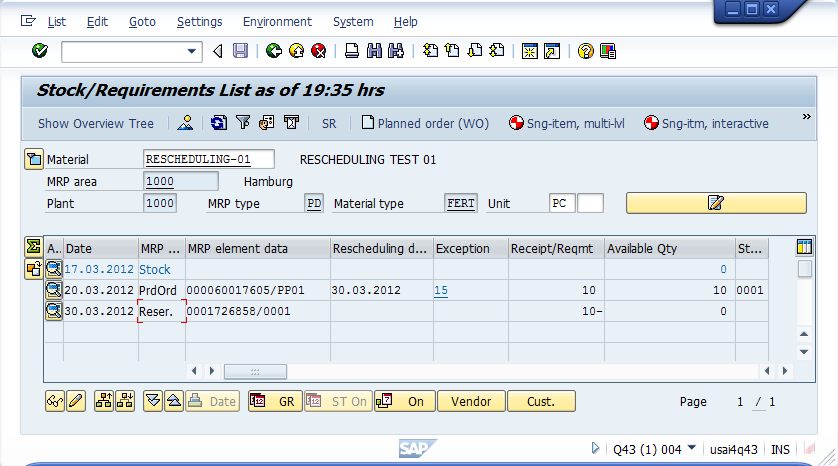Expand more toolbar buttons chevron
Image resolution: width=838 pixels, height=466 pixels.
[807, 118]
